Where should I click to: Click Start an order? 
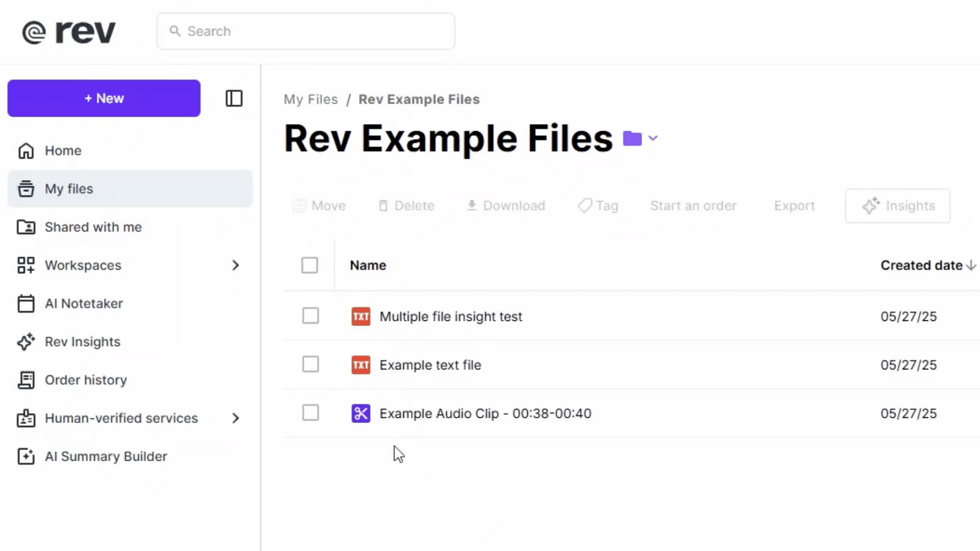[x=693, y=206]
